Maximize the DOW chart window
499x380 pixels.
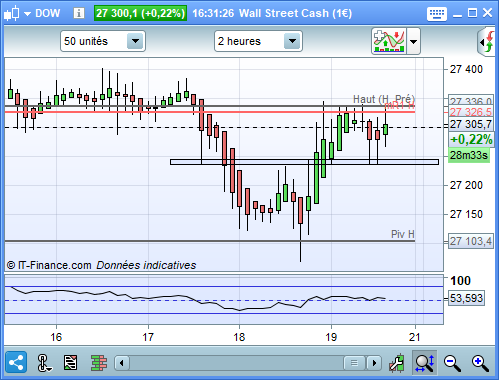point(472,13)
